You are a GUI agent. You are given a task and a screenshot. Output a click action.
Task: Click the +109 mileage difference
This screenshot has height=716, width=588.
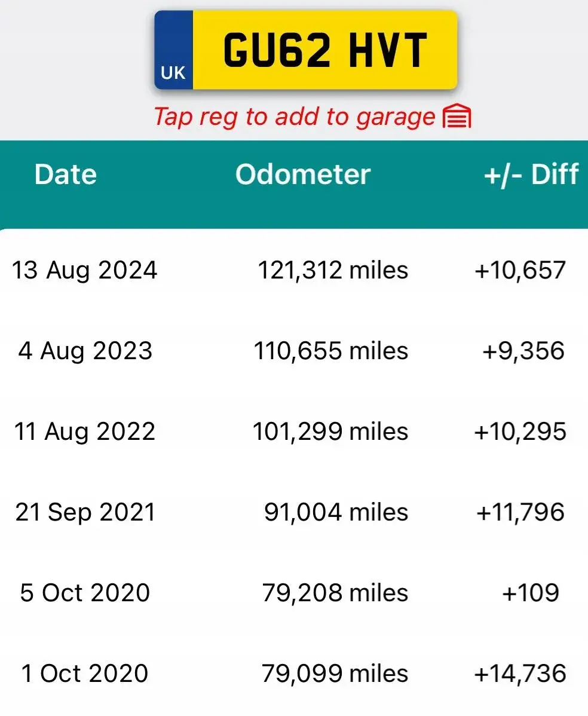click(x=531, y=593)
